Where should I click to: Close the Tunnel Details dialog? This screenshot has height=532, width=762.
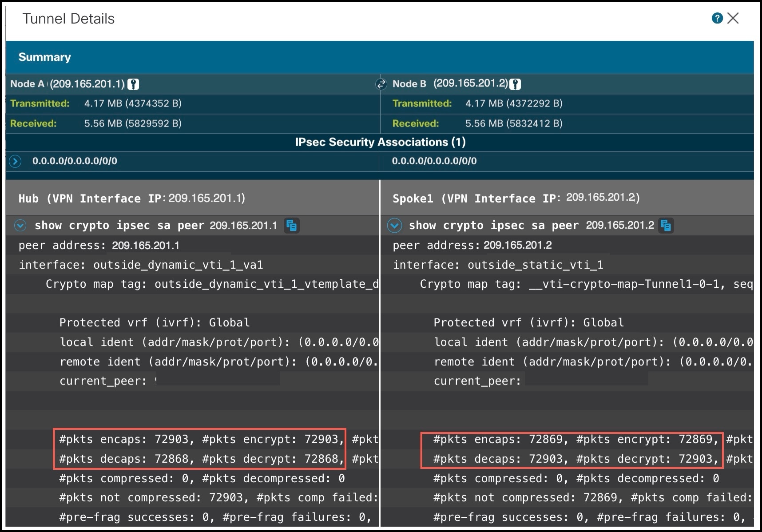coord(733,18)
